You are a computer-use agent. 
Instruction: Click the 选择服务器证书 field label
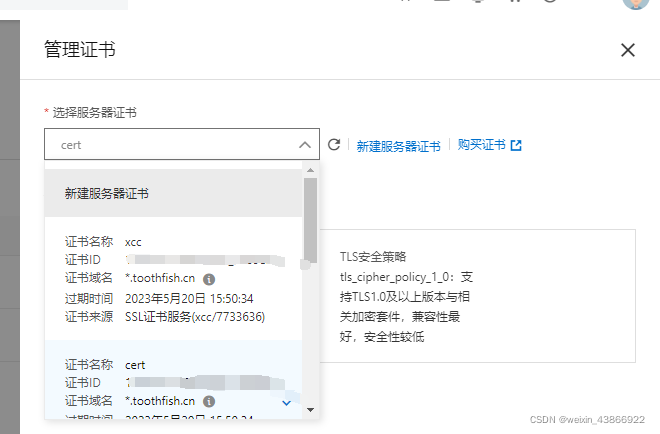pyautogui.click(x=94, y=112)
